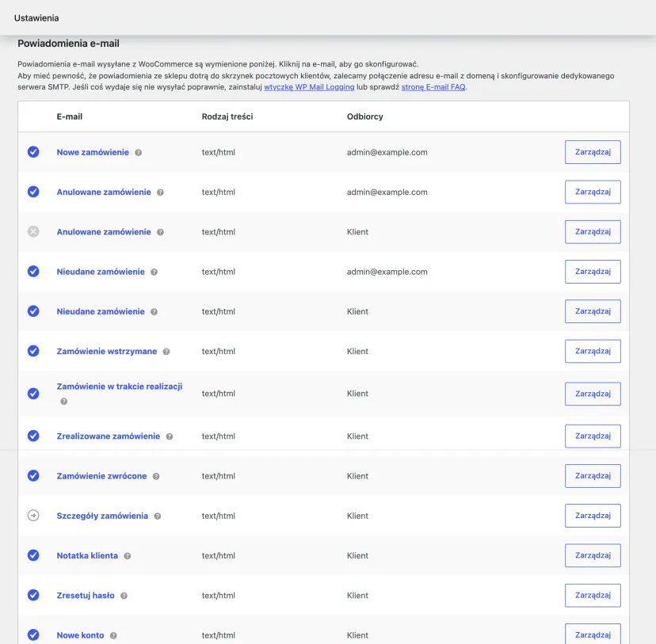Open Nowe konto email link
656x644 pixels.
[80, 635]
